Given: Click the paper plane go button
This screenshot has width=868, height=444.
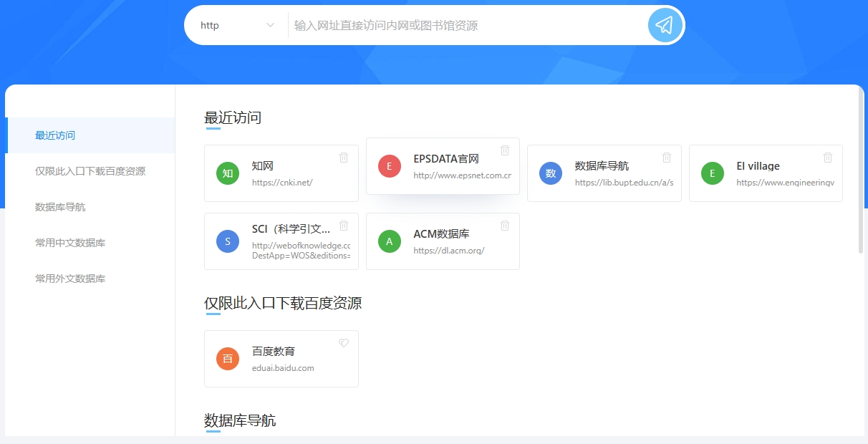Looking at the screenshot, I should 665,25.
